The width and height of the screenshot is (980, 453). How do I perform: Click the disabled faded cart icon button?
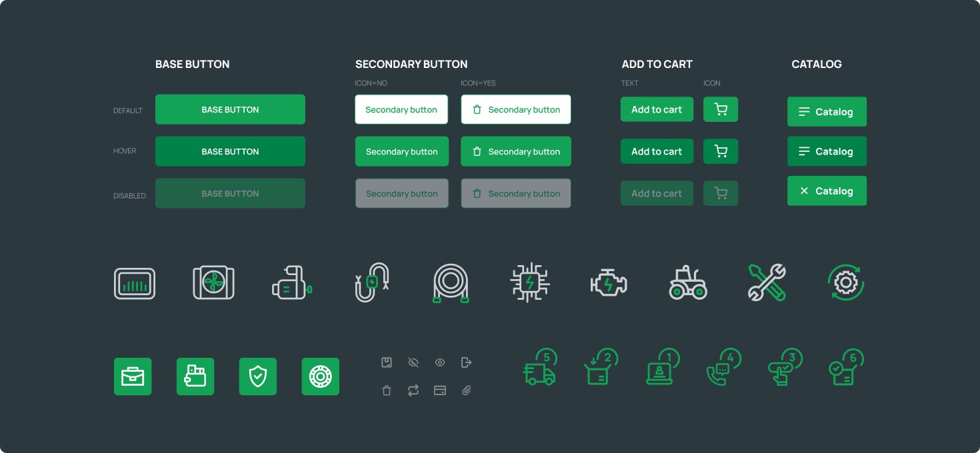click(x=721, y=193)
